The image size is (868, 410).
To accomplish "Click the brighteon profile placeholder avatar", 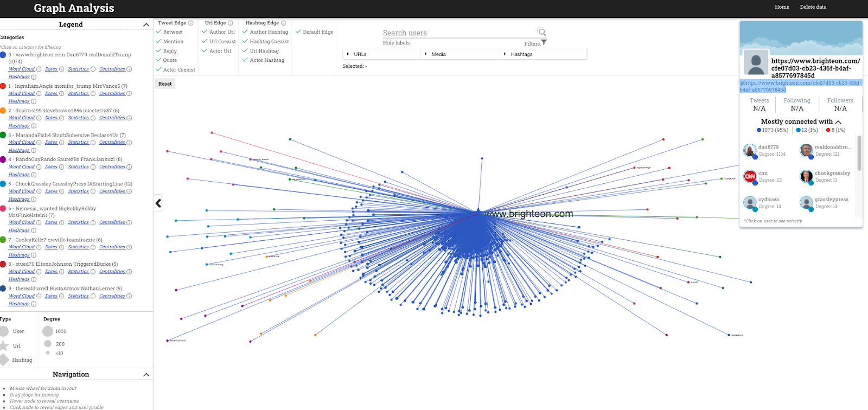I will [756, 62].
